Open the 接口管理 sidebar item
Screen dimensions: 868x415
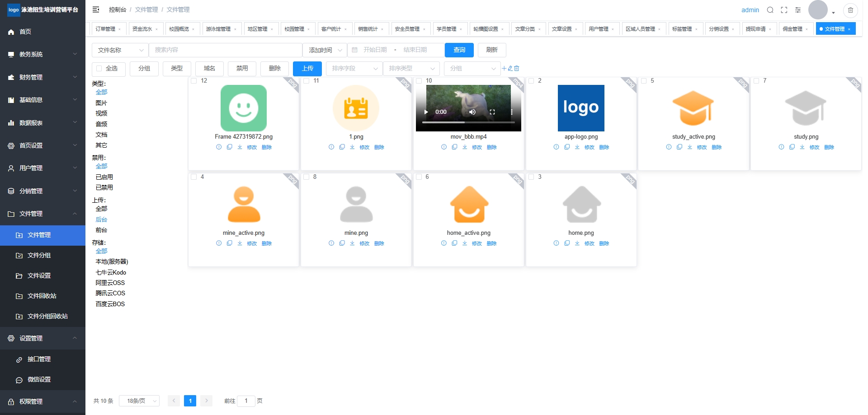point(42,359)
